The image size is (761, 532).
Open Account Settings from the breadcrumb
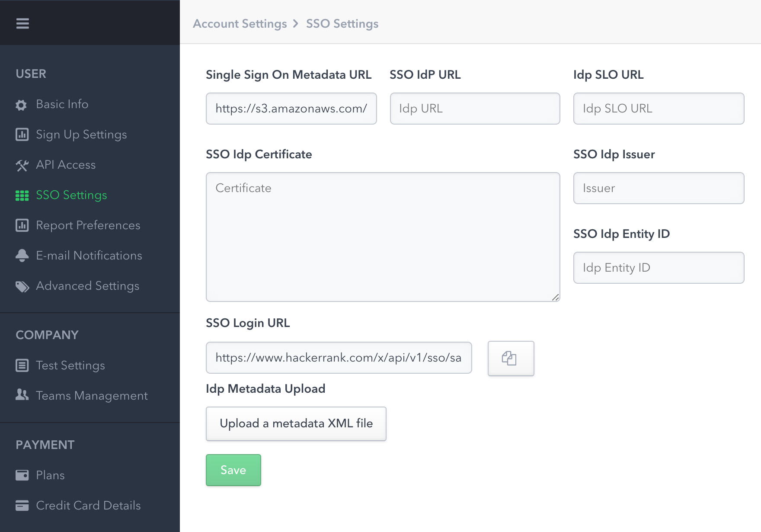point(240,24)
